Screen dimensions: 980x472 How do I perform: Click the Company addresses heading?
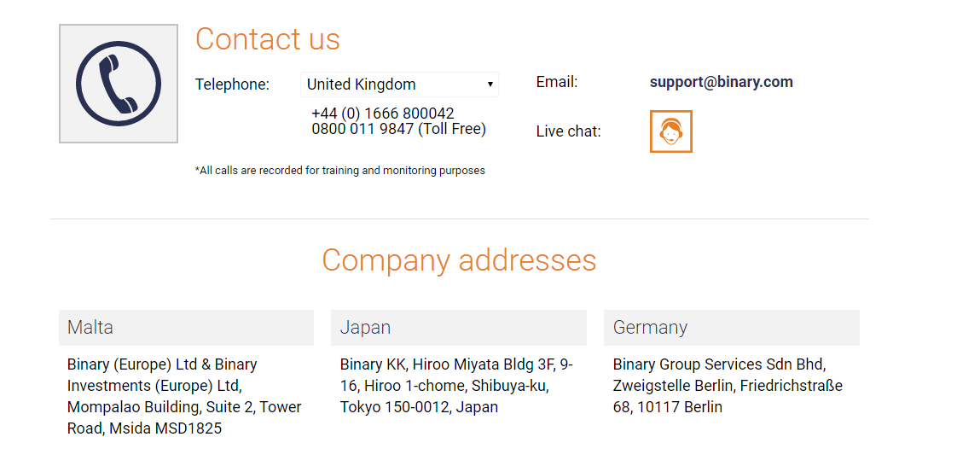coord(459,259)
